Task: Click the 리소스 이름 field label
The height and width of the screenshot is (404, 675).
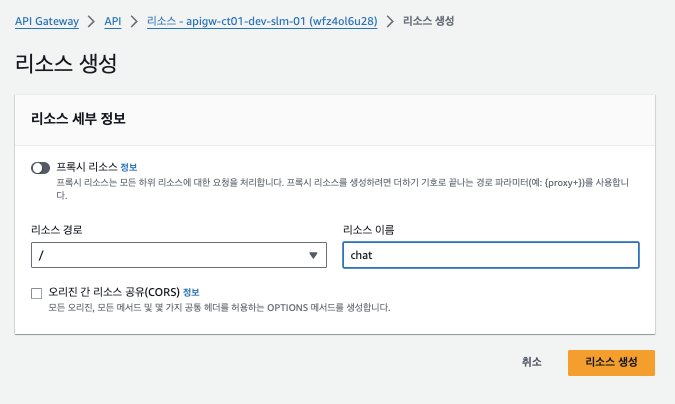Action: click(368, 230)
